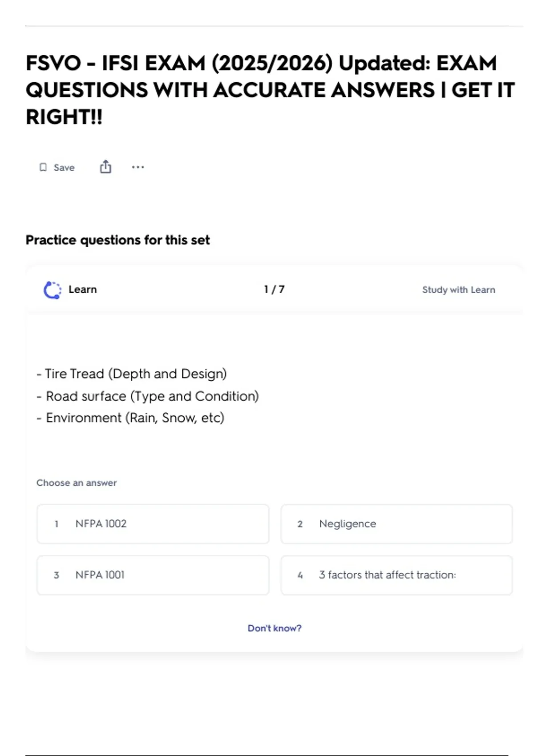Click the Environment line in the question
The height and width of the screenshot is (756, 534).
[130, 418]
